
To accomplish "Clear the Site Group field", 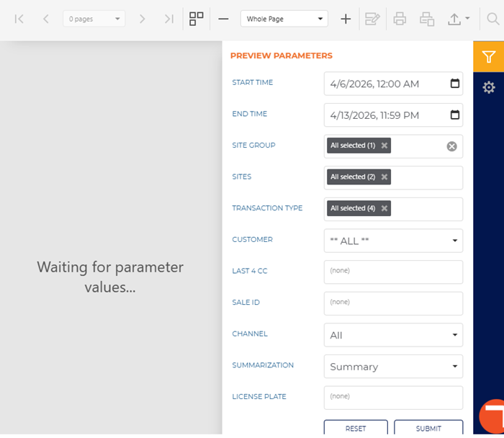I will point(451,146).
